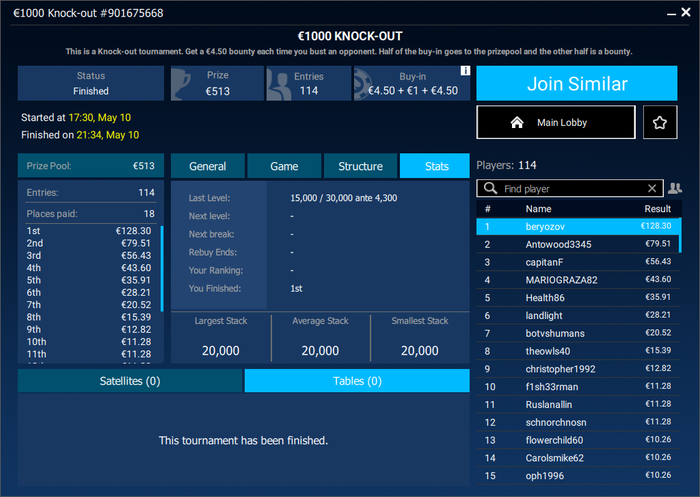The width and height of the screenshot is (700, 497).
Task: Select player Antowood3345 in the list
Action: click(578, 244)
